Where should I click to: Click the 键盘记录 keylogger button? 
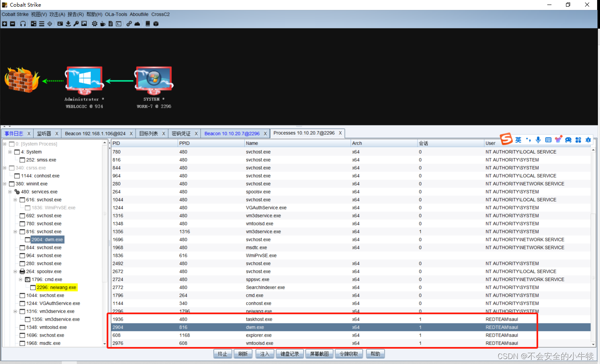[x=290, y=354]
